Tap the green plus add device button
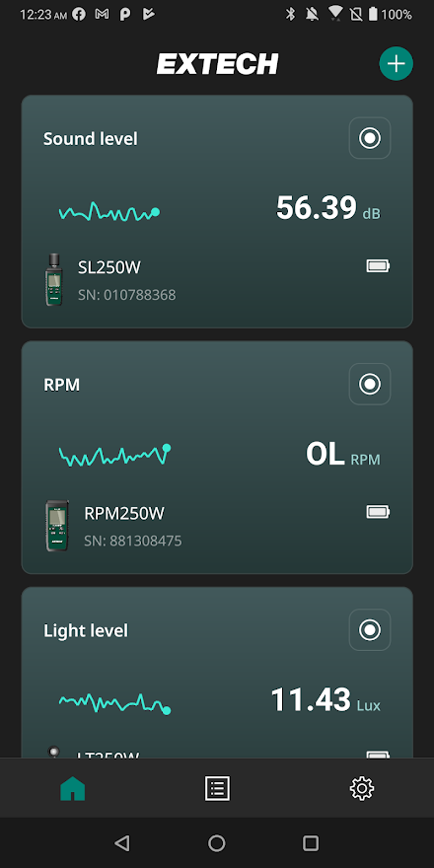Screen dimensions: 434x868 (396, 64)
